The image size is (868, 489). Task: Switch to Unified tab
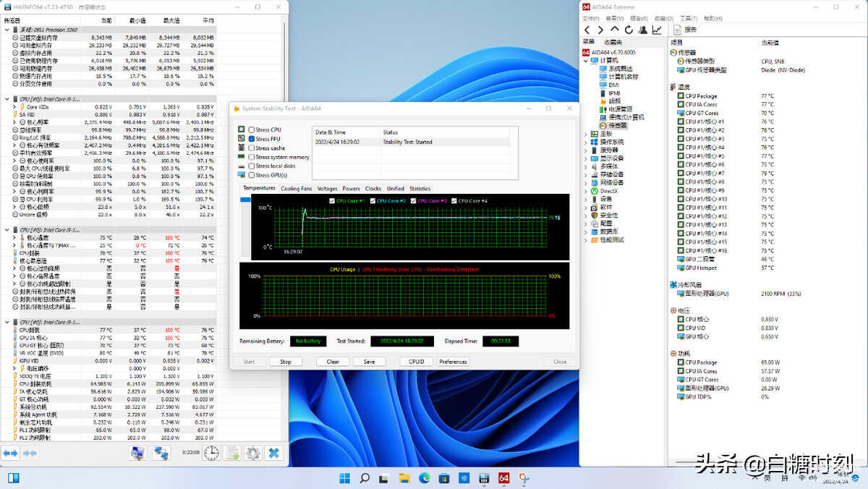coord(396,189)
